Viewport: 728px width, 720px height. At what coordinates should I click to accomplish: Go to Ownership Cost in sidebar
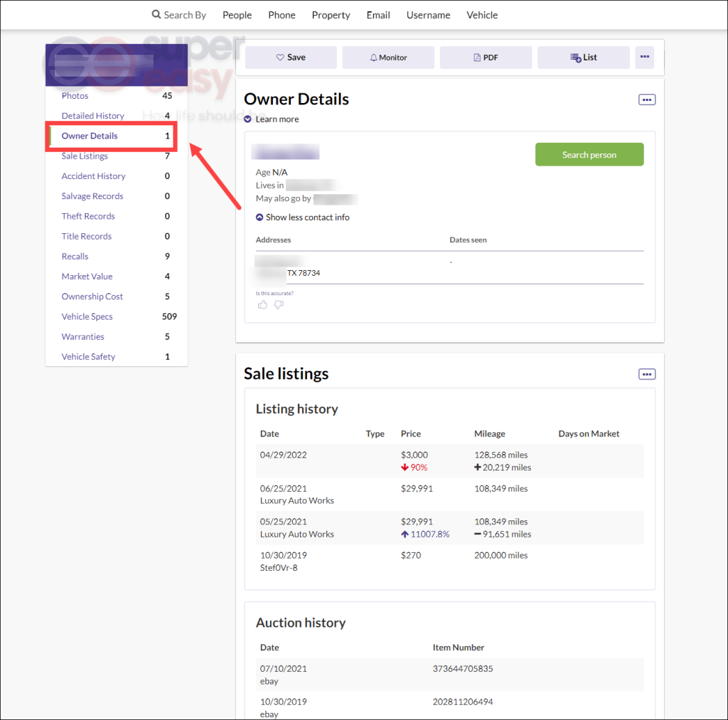92,296
